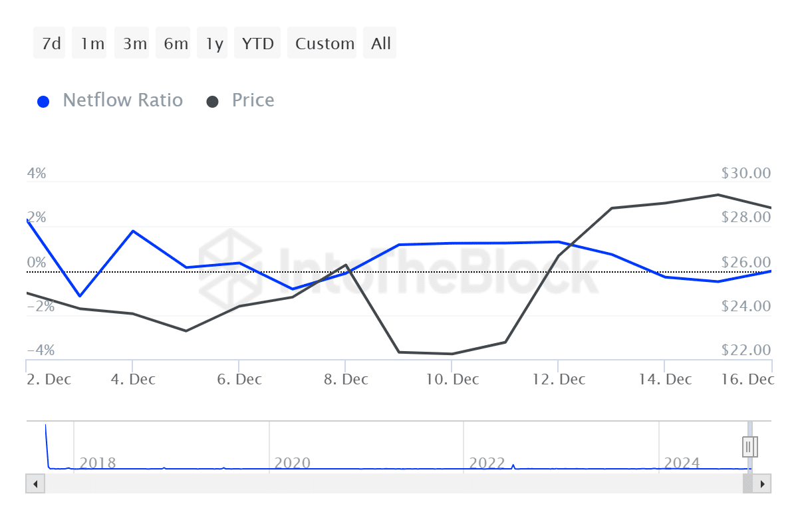Jump to 2022 in navigator

(x=487, y=463)
